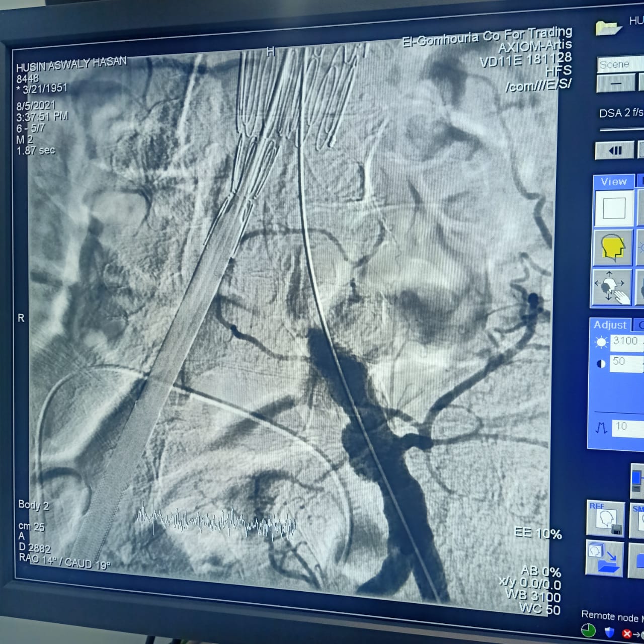Switch to the View tab
The height and width of the screenshot is (644, 644).
(613, 182)
